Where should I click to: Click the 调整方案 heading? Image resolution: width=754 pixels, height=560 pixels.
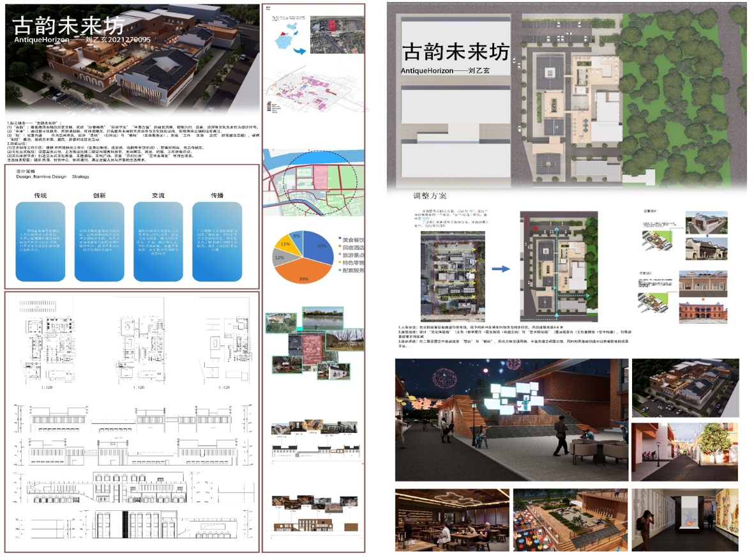pos(430,196)
